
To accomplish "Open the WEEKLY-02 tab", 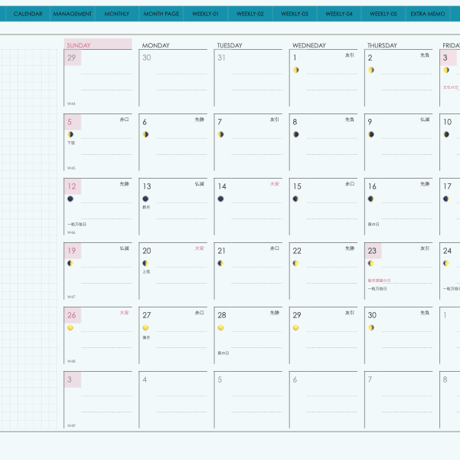I will 250,14.
